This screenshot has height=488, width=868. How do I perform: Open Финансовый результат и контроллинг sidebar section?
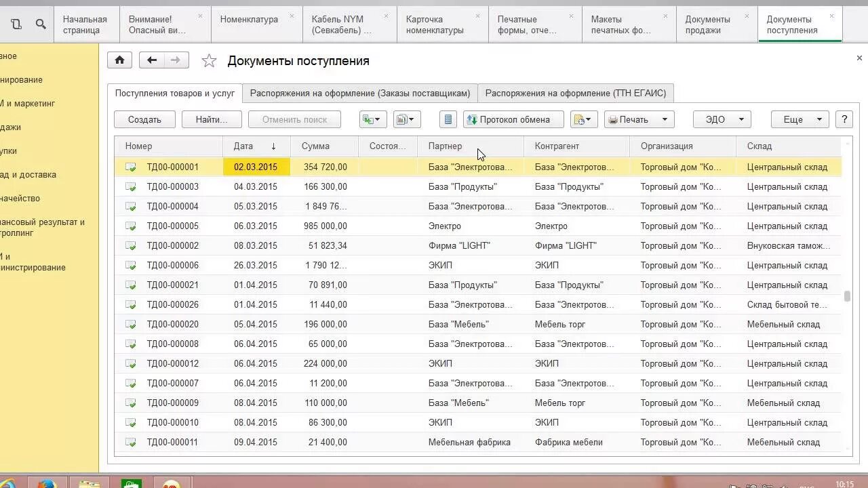tap(42, 227)
